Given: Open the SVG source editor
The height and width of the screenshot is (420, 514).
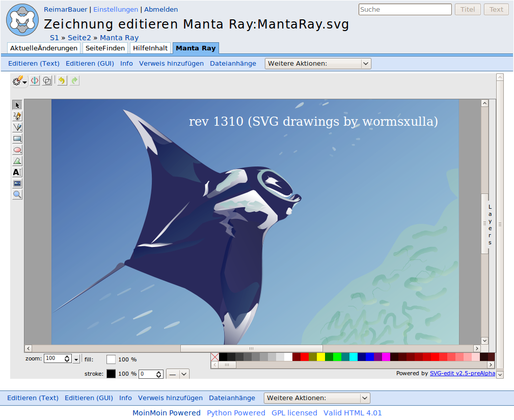Looking at the screenshot, I should pos(35,80).
